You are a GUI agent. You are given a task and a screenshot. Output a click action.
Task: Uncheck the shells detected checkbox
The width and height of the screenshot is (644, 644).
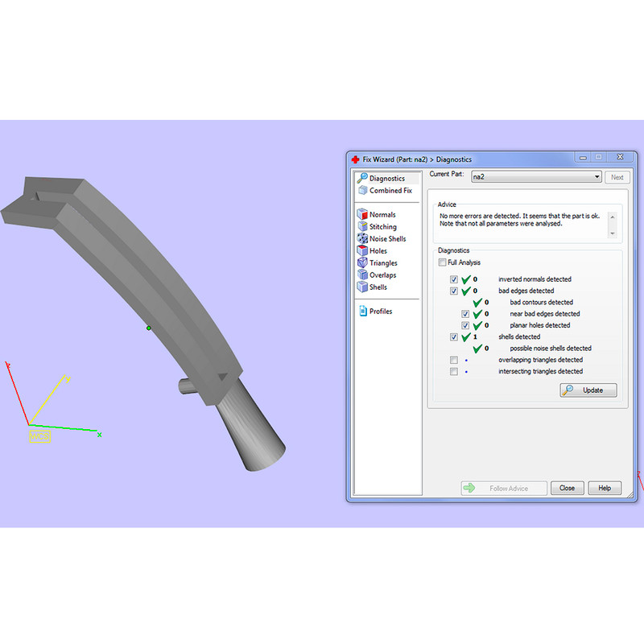(454, 336)
